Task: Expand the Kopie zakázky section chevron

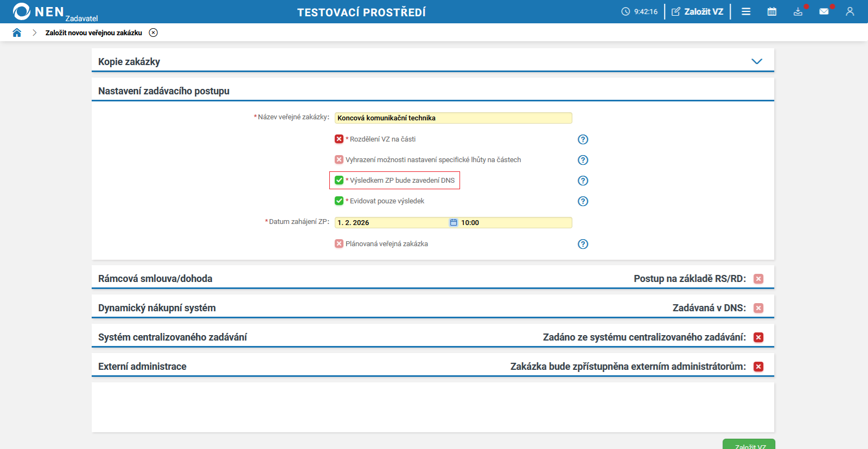Action: point(757,61)
